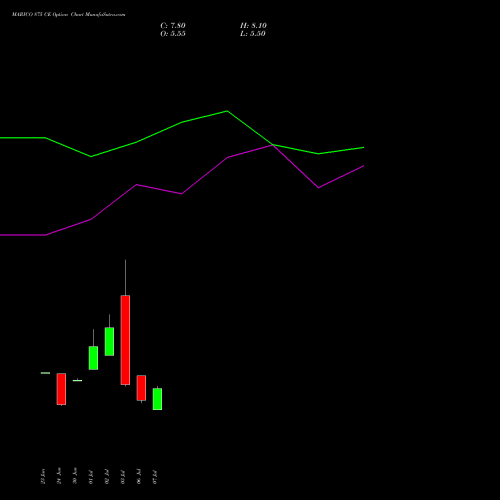The height and width of the screenshot is (500, 500).
Task: Click the purple line's dip after the crossover
Action: click(318, 188)
